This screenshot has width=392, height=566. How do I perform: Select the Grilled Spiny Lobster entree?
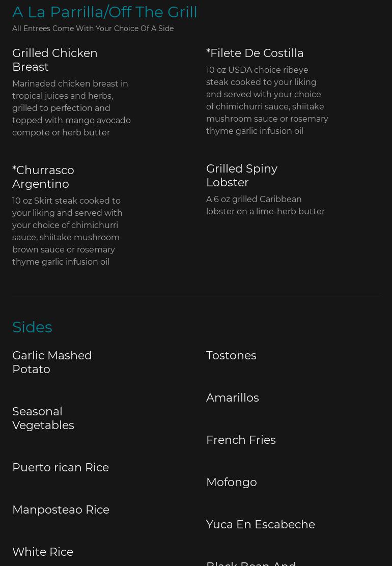coord(242,176)
